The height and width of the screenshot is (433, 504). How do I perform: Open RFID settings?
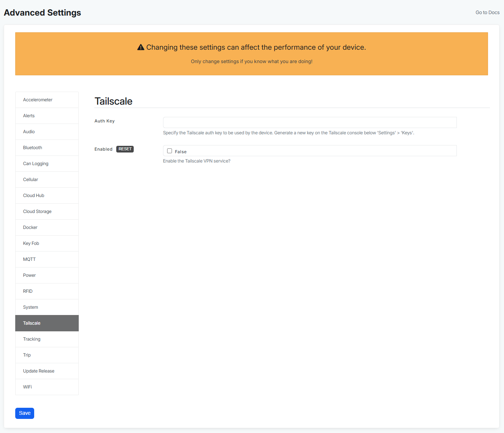tap(47, 291)
